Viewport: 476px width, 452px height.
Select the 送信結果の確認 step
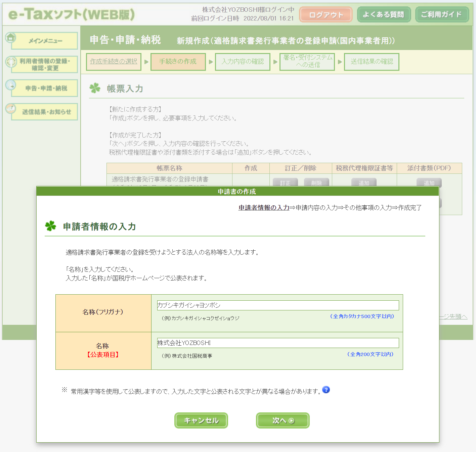pyautogui.click(x=372, y=62)
